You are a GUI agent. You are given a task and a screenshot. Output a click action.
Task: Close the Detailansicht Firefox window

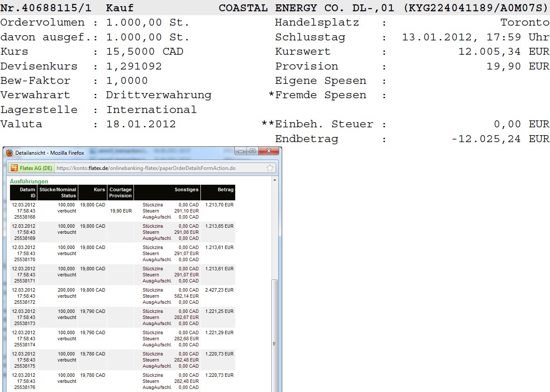(269, 151)
